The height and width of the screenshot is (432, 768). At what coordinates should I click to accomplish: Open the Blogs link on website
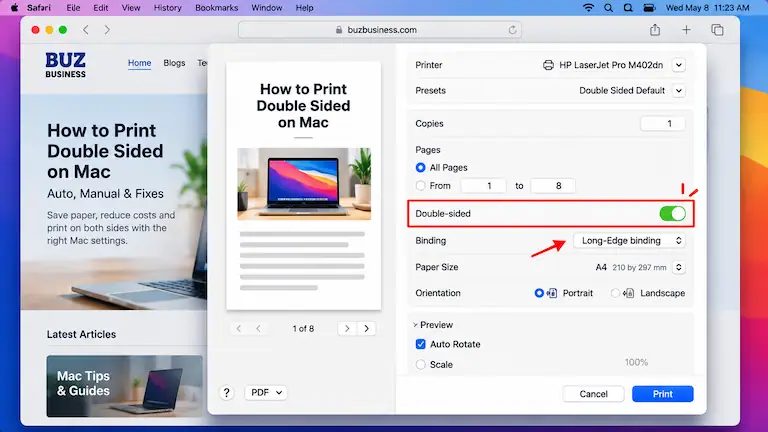[174, 63]
